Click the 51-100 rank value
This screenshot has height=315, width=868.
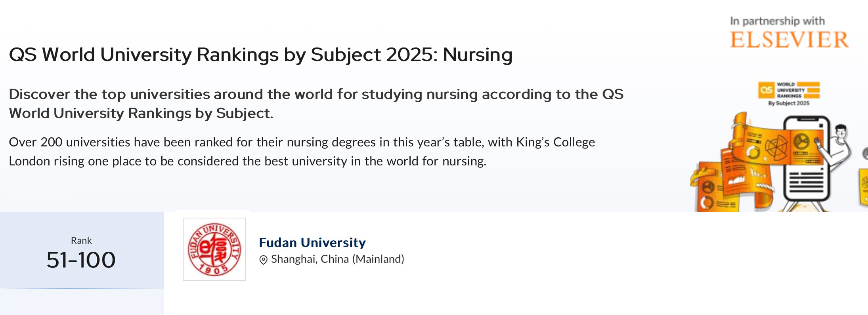(x=81, y=260)
